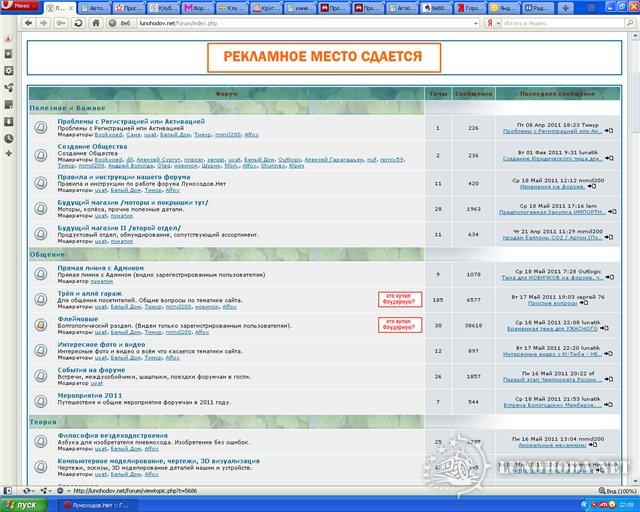The height and width of the screenshot is (512, 640).
Task: Open the Opera Link sync icon in status bar
Action: pyautogui.click(x=26, y=490)
